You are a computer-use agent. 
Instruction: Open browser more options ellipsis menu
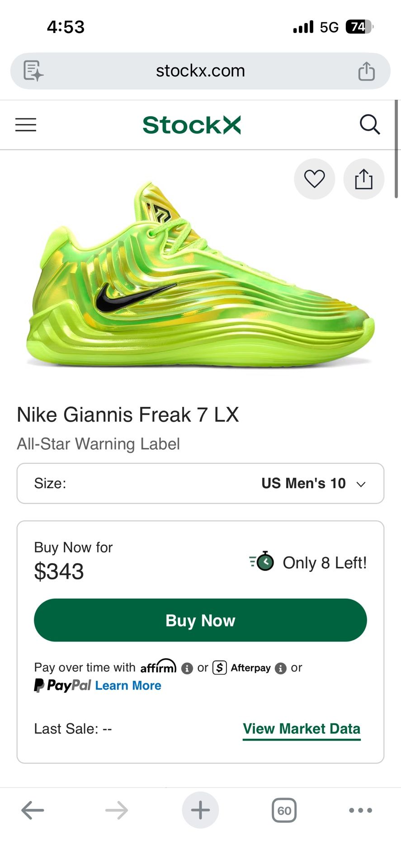point(360,810)
